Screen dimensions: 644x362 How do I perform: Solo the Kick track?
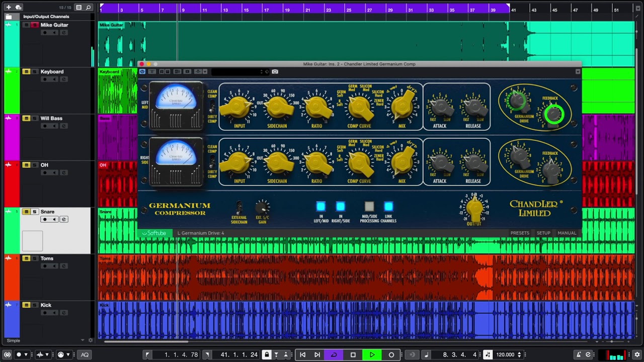(35, 305)
